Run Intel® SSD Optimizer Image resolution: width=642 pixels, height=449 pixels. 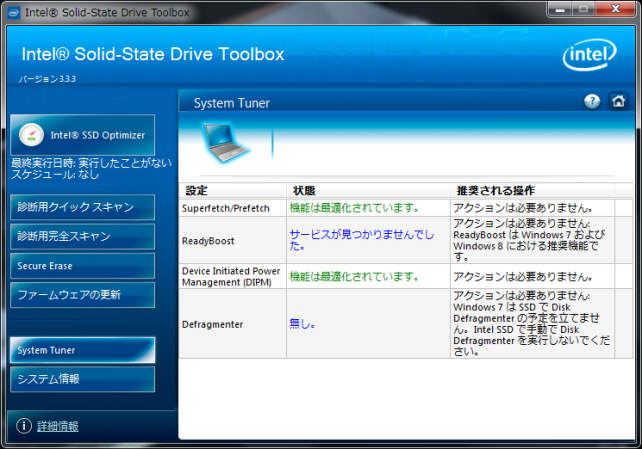coord(83,135)
